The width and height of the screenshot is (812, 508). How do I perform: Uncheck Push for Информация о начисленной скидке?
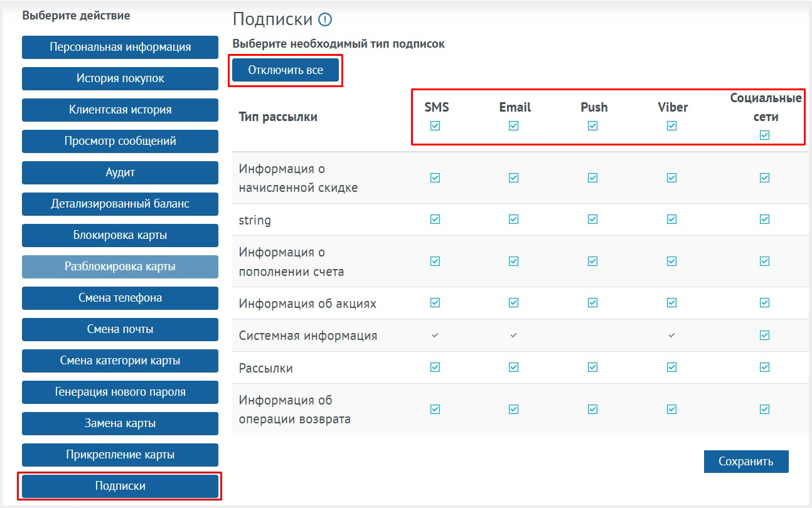(593, 177)
